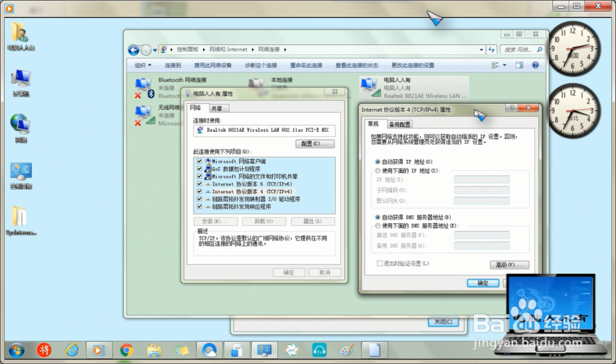616x364 pixels.
Task: Toggle the preview pane icon in toolbar
Action: [519, 65]
